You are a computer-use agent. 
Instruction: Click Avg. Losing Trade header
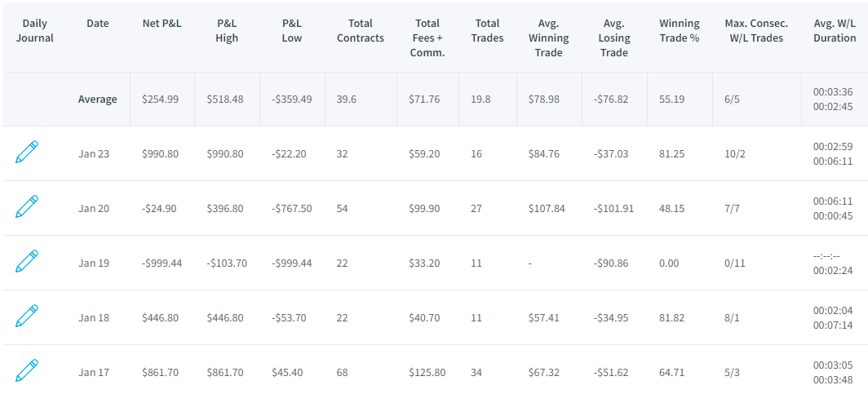tap(614, 38)
